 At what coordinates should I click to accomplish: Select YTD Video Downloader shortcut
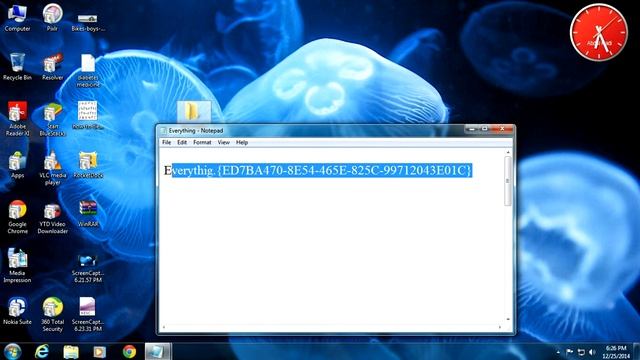52,217
